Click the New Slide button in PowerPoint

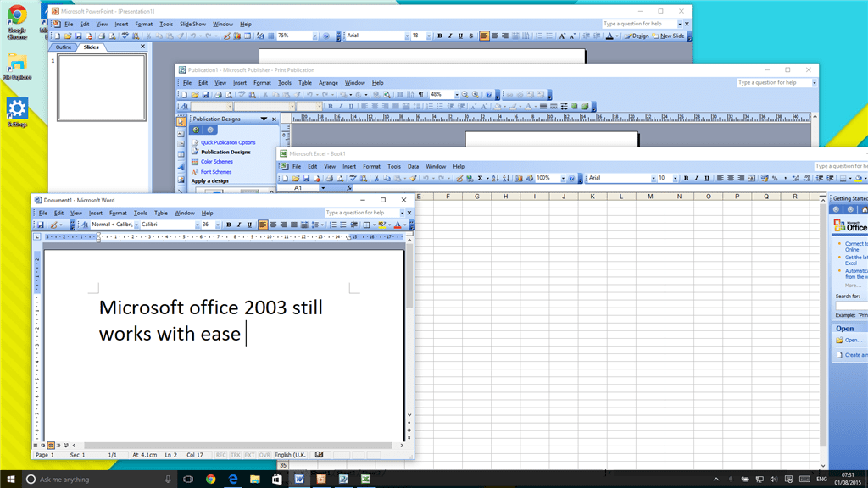tap(668, 36)
